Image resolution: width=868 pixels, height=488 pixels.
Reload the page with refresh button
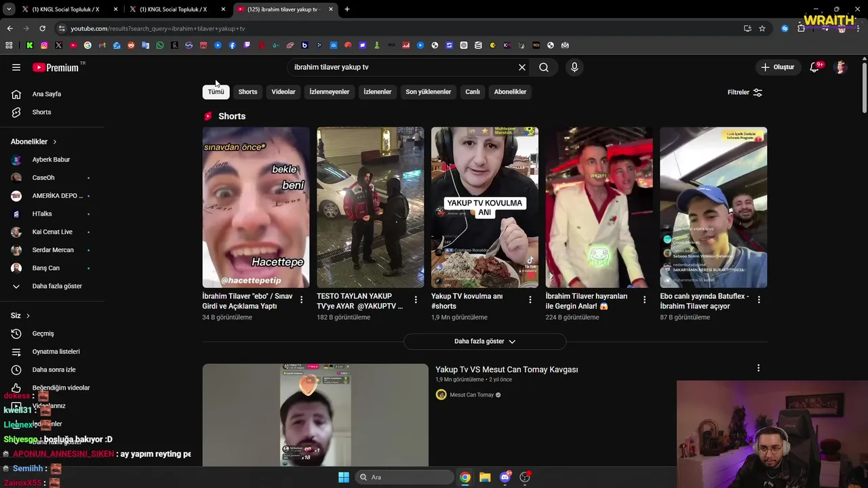42,28
